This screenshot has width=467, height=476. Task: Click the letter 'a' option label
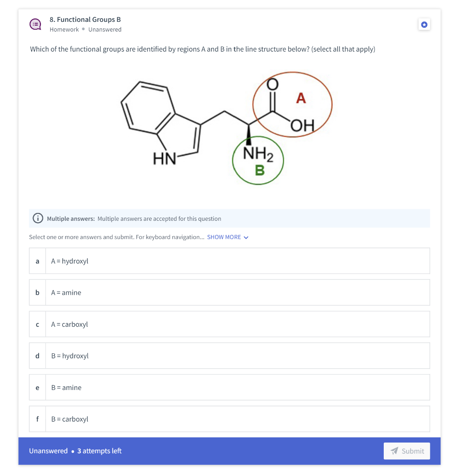pos(37,261)
